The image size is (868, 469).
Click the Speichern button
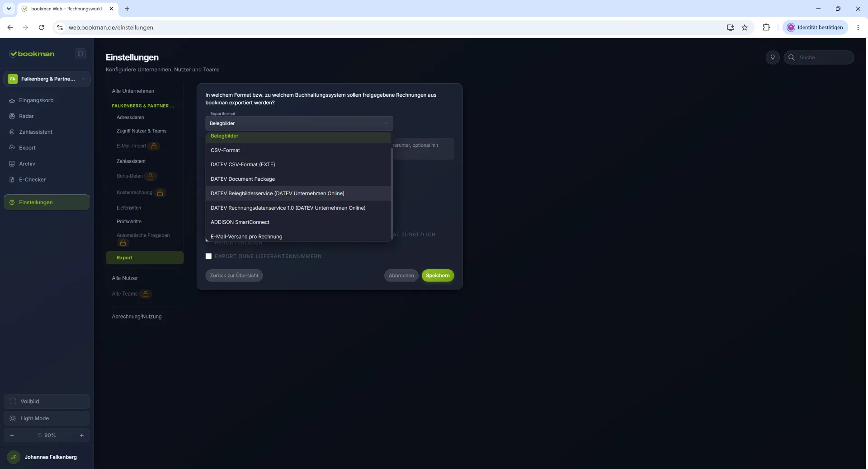coord(438,276)
